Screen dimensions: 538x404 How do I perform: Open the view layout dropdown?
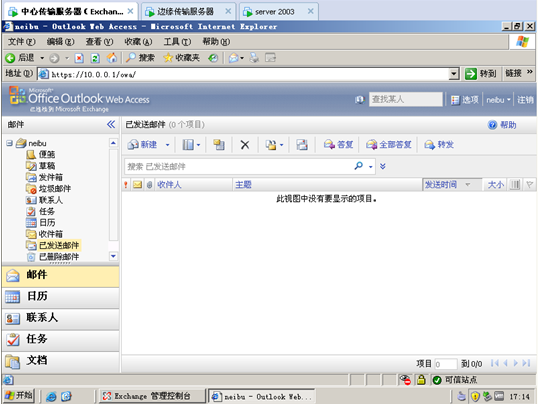click(191, 145)
